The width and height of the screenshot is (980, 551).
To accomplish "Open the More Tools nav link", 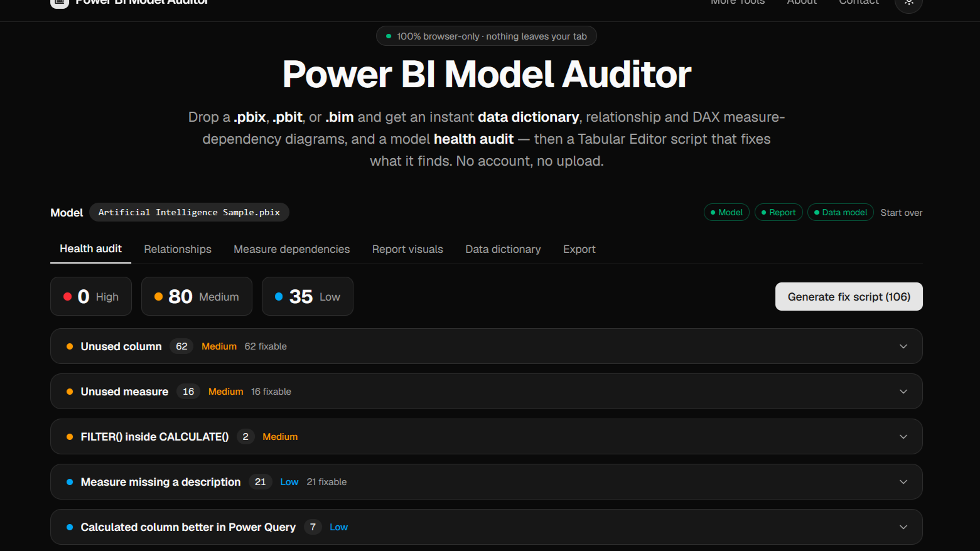I will click(738, 3).
